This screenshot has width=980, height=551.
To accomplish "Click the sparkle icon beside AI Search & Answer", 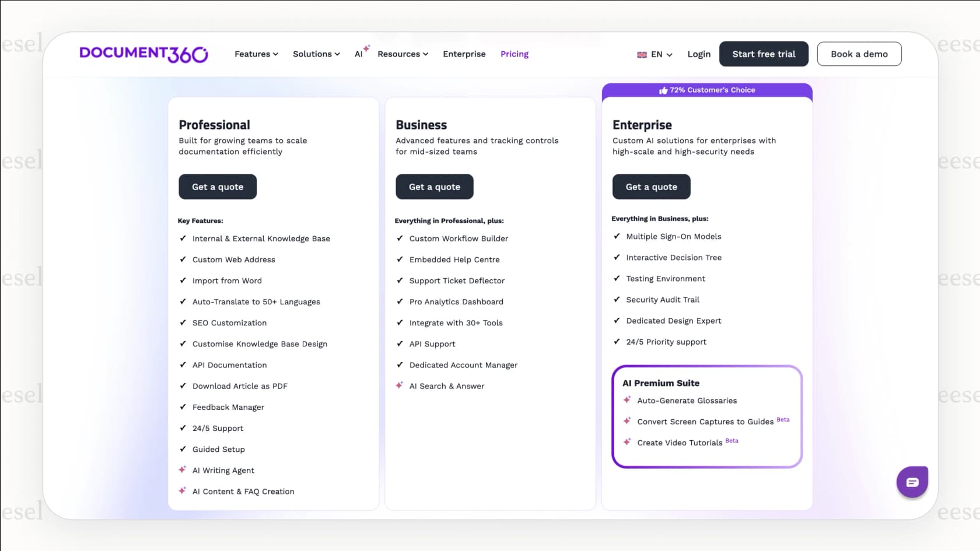I will point(400,385).
